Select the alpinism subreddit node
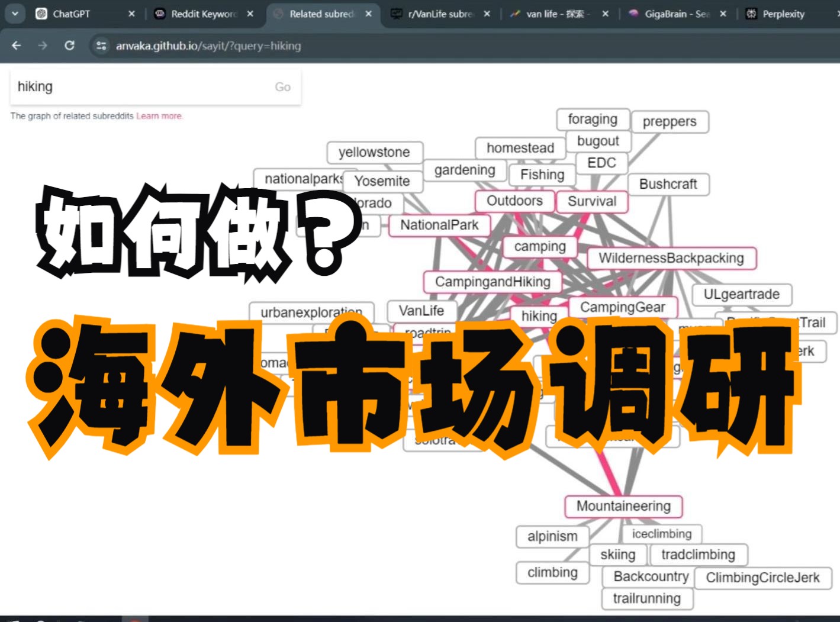This screenshot has width=840, height=622. point(552,536)
